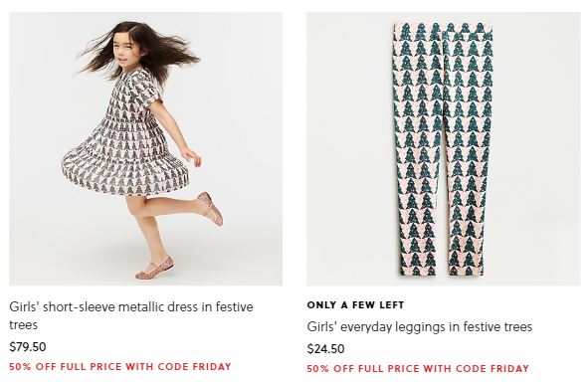Screen dimensions: 588x382
Task: Open the twirling girl dress product photo
Action: tap(146, 149)
